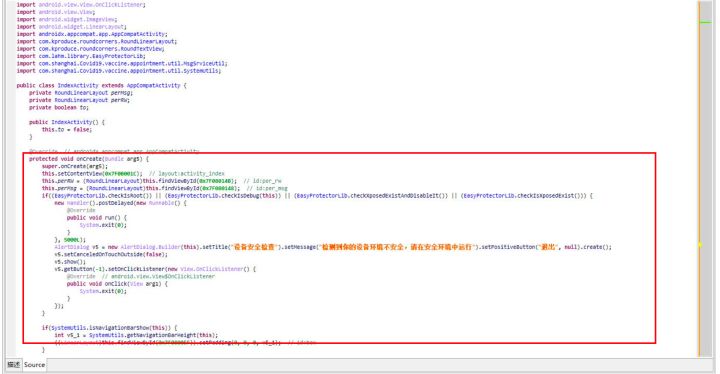Open the 描述 tab

[x=13, y=365]
